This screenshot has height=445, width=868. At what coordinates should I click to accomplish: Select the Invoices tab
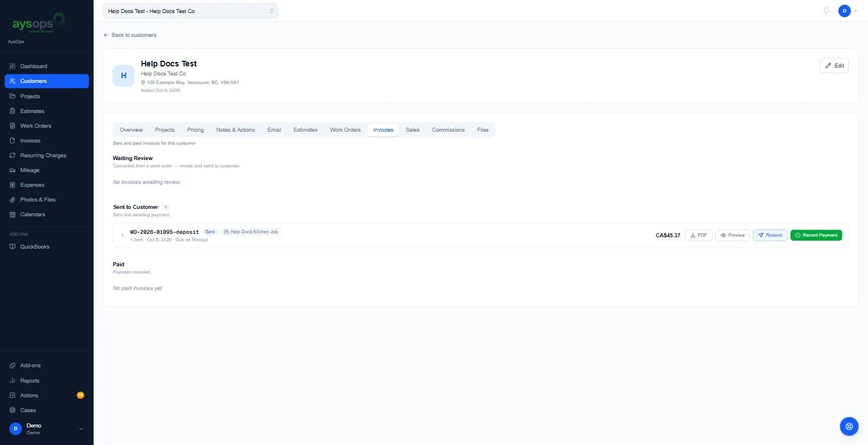click(x=383, y=130)
